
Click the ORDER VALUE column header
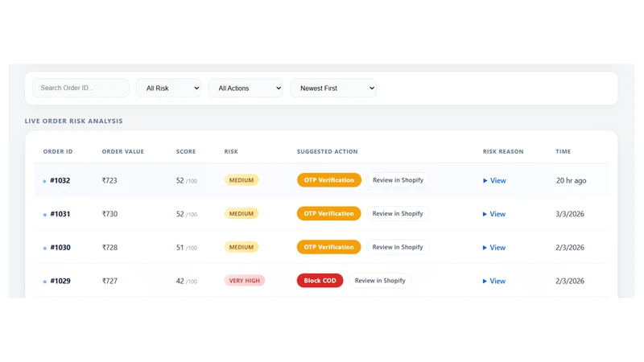click(x=123, y=151)
